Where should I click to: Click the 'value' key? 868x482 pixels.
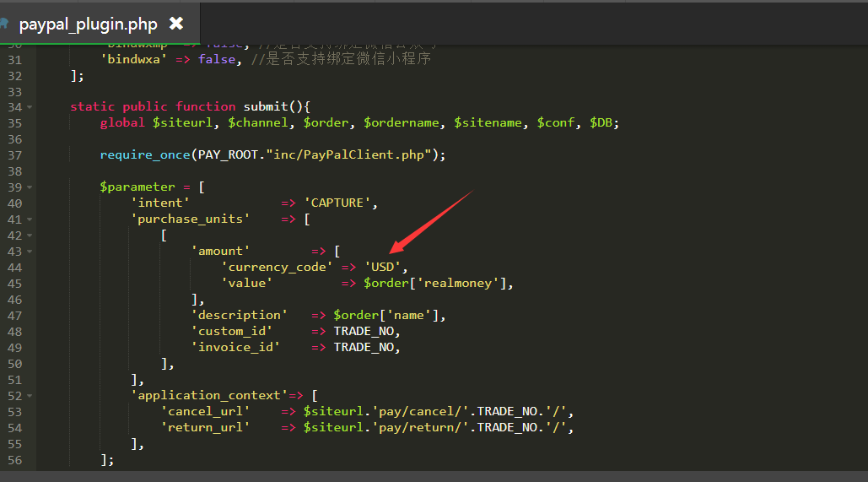coord(246,283)
